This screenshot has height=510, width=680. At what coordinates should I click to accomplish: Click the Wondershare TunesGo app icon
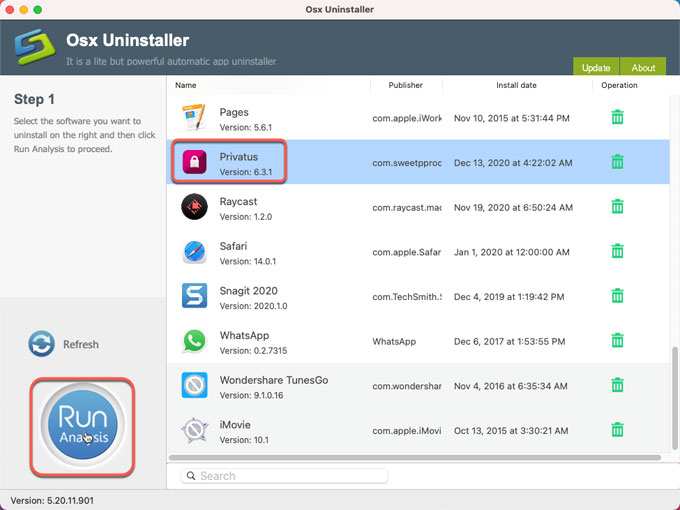point(194,385)
